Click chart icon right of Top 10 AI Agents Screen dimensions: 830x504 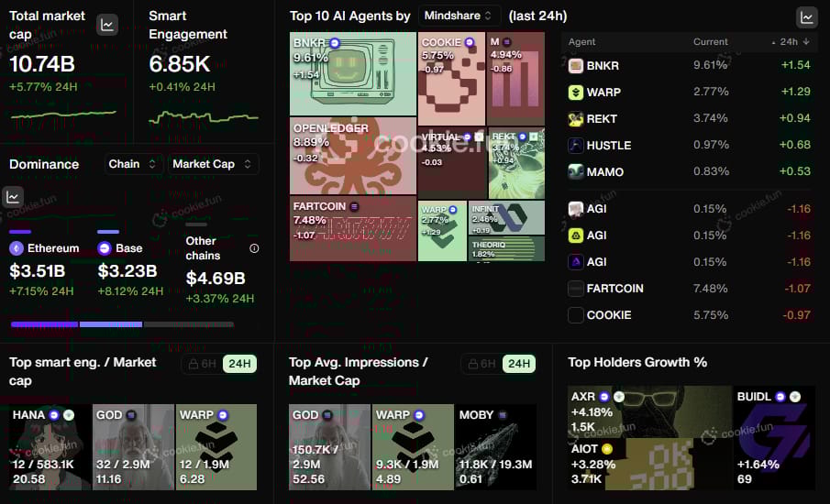[x=807, y=17]
